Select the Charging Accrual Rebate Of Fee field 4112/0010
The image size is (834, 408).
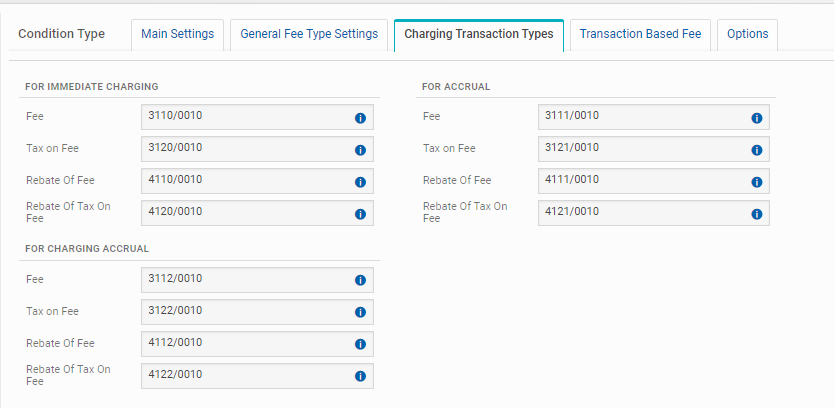click(x=246, y=343)
